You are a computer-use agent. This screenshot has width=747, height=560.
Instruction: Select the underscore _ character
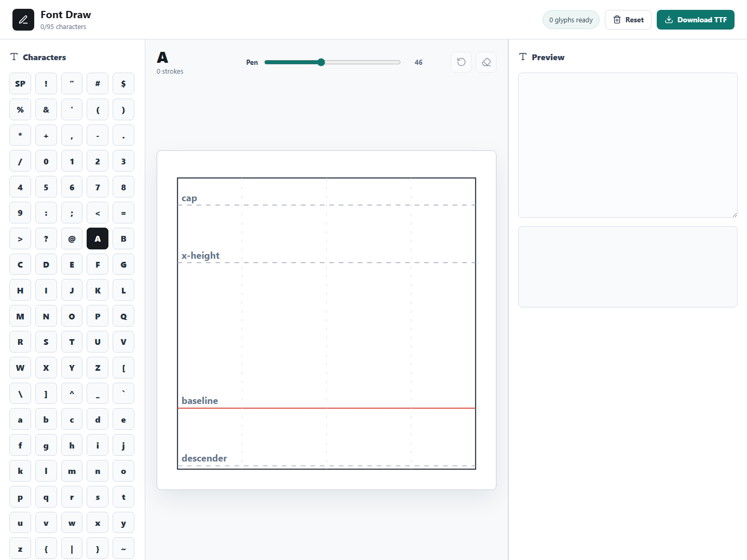pos(98,394)
